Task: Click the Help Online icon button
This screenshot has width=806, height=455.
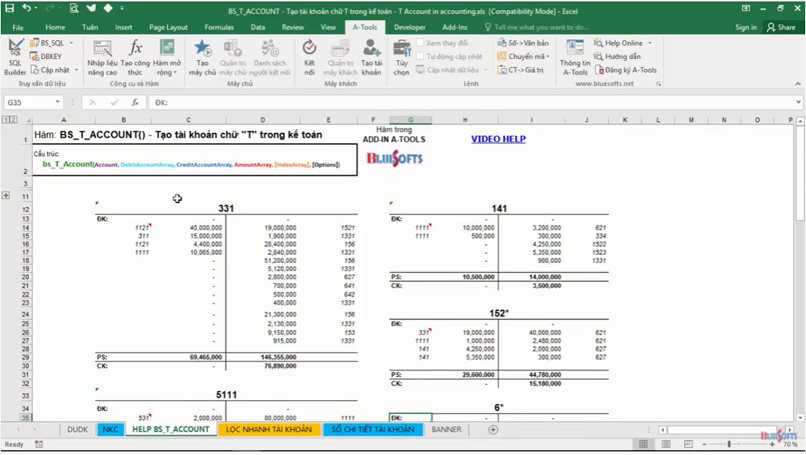Action: pos(598,43)
